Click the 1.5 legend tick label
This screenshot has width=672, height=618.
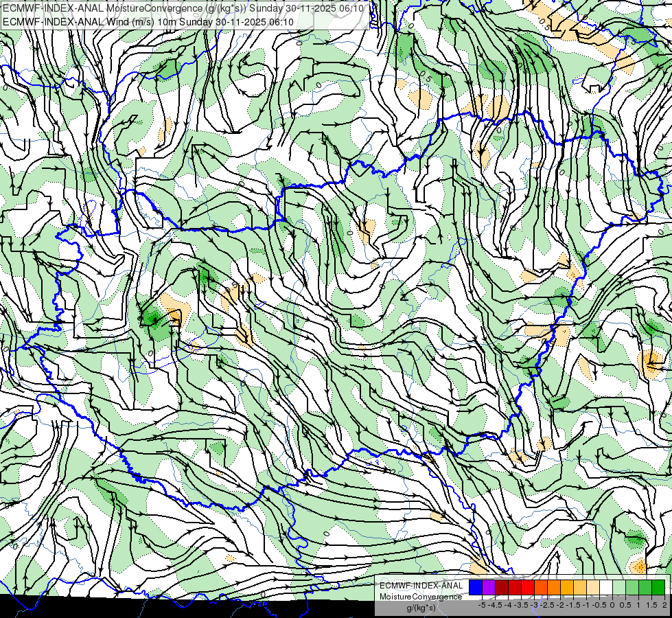[x=652, y=605]
